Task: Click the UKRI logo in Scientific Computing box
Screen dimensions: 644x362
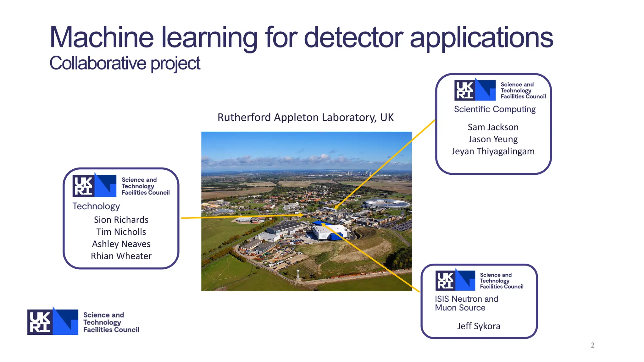Action: [475, 90]
